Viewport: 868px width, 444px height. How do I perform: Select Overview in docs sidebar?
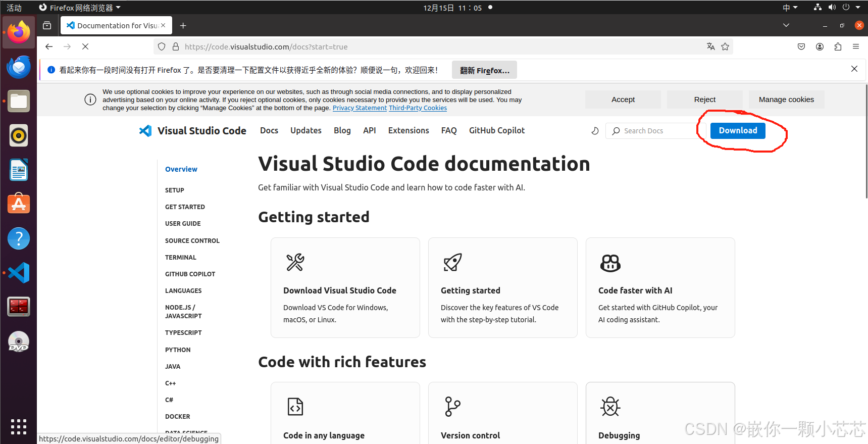point(181,169)
